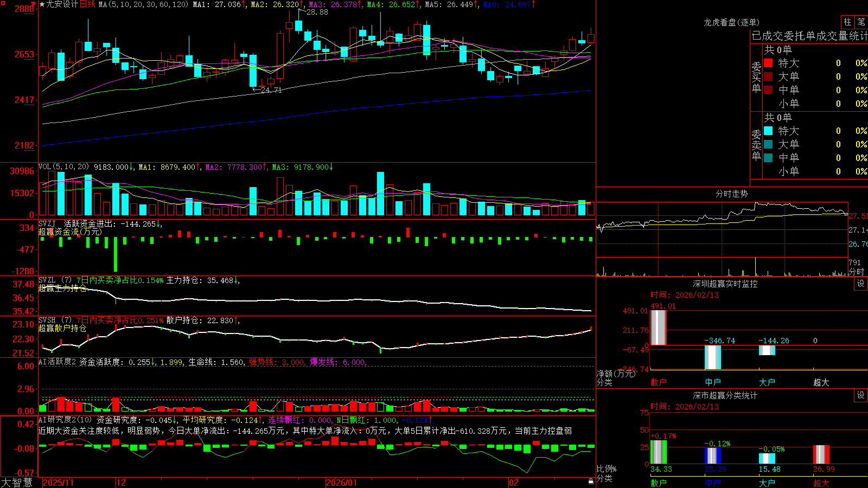Click the 分时 label beside the intraday chart
Viewport: 868px width, 488px height.
click(857, 272)
